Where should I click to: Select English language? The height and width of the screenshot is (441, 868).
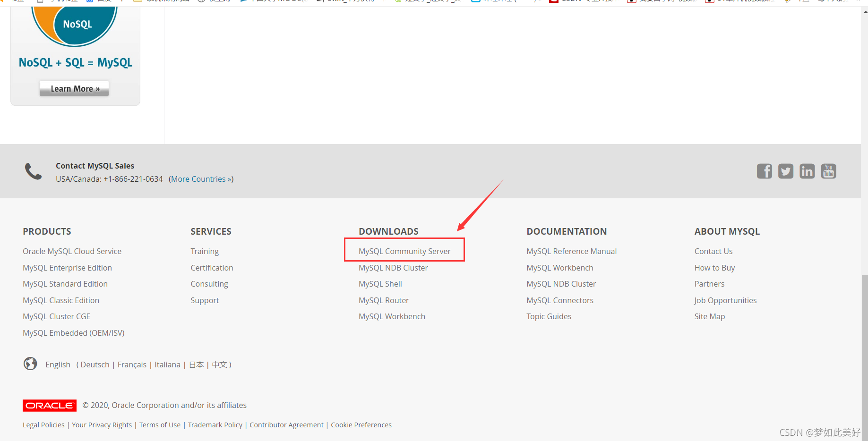pyautogui.click(x=58, y=365)
